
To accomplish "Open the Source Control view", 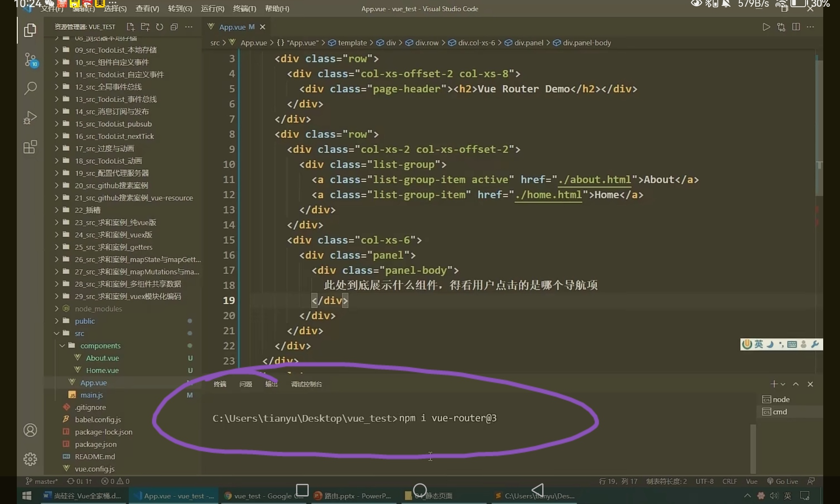I will pos(30,60).
